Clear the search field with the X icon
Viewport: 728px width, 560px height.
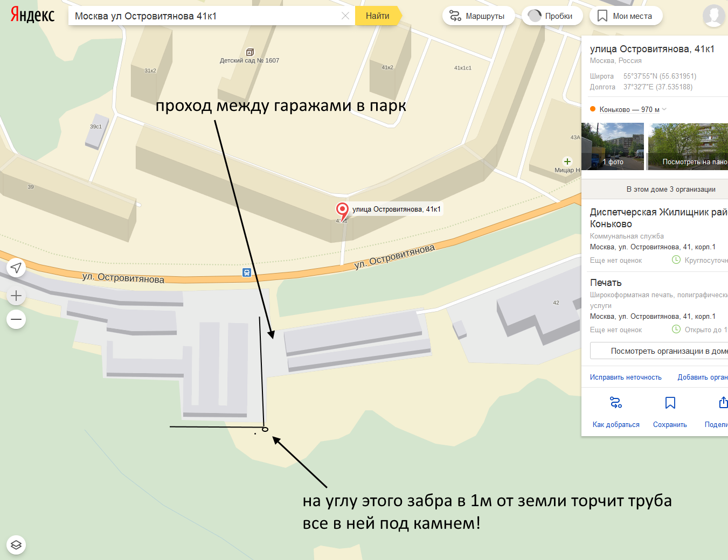345,16
